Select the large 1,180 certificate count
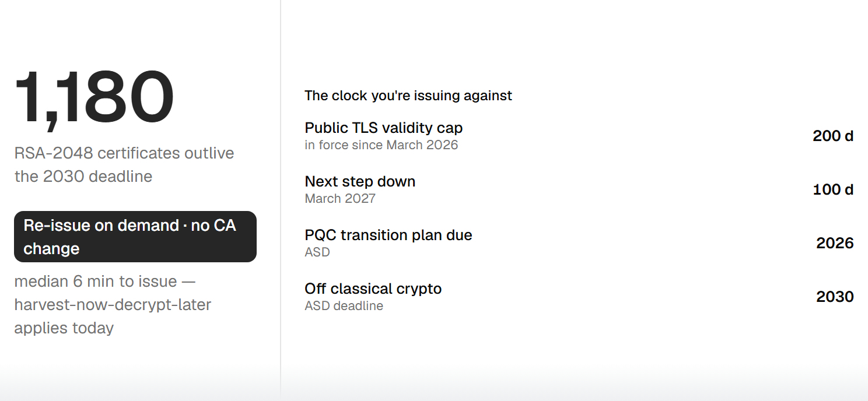868x401 pixels. point(94,98)
